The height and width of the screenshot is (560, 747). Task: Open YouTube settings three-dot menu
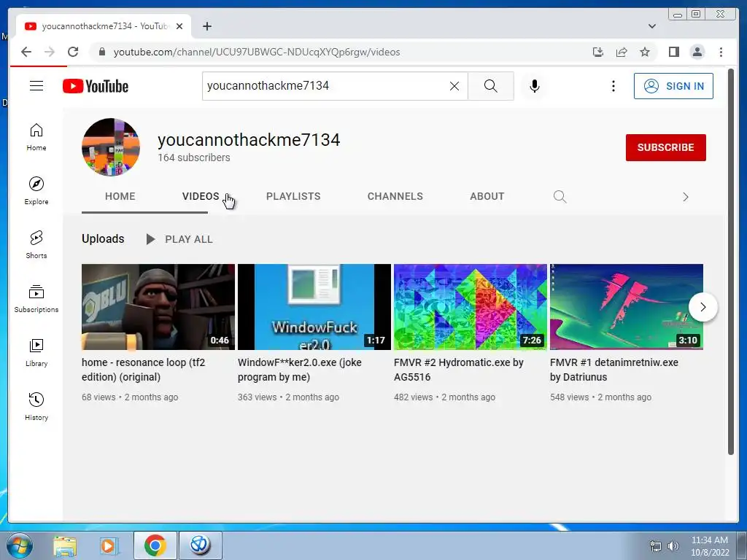click(x=613, y=86)
